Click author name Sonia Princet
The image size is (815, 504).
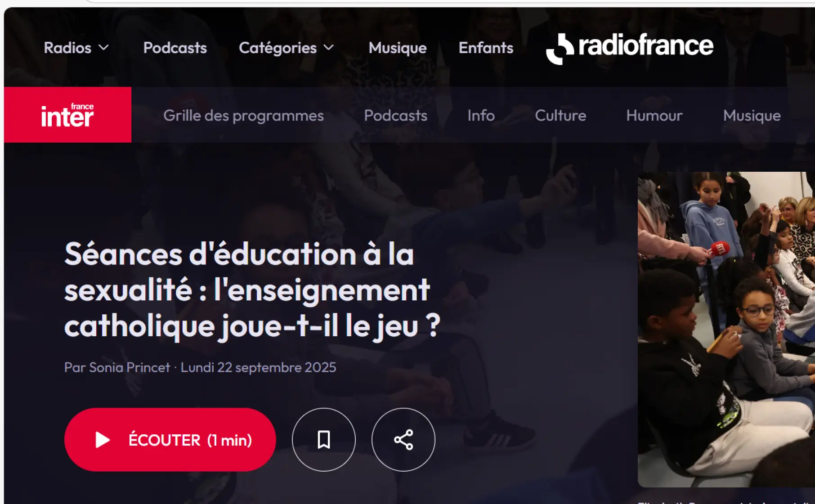130,367
